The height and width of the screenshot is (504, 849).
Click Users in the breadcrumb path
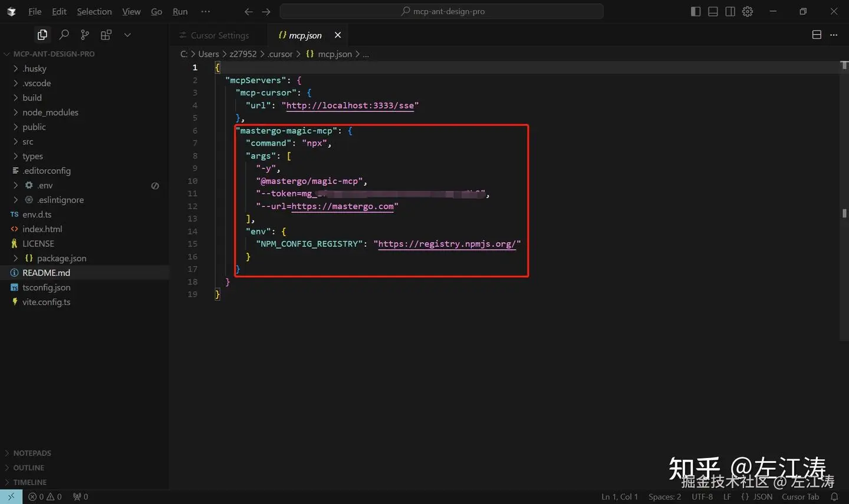coord(209,54)
